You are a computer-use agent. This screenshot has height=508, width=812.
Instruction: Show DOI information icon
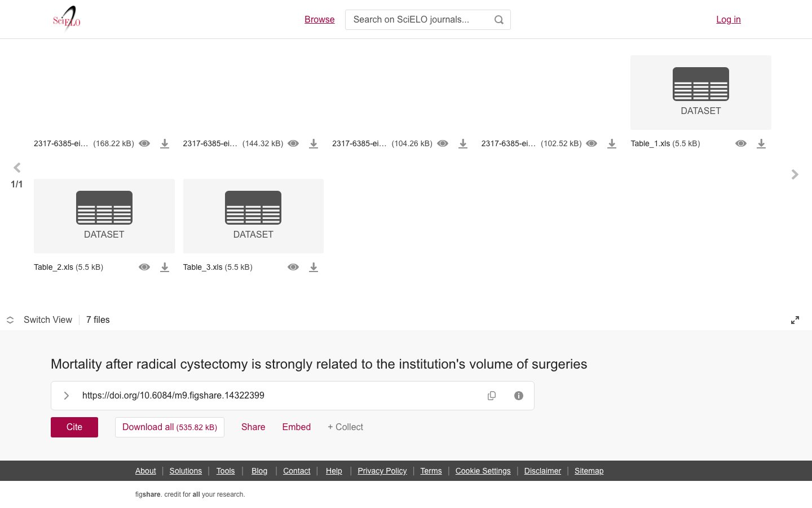(519, 396)
